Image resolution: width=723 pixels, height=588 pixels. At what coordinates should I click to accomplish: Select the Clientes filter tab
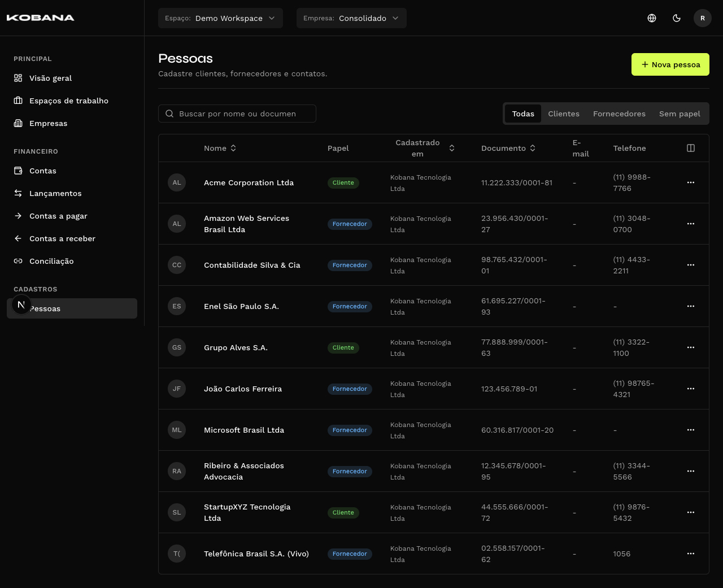pos(564,114)
